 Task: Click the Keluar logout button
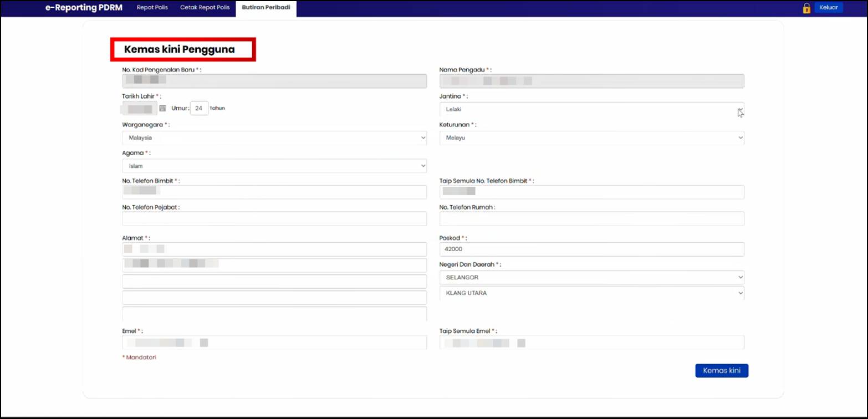[x=829, y=8]
